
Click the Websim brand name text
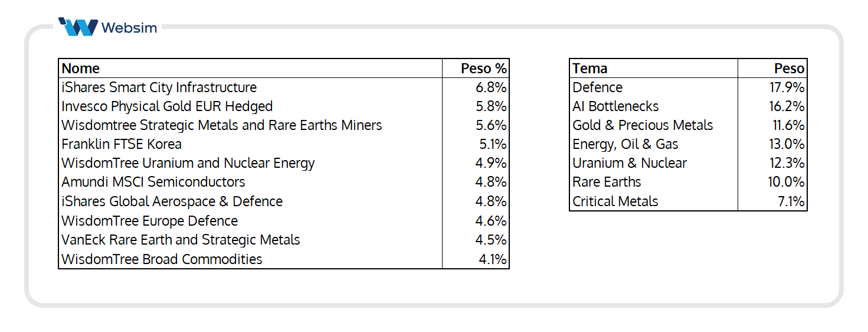click(x=129, y=28)
